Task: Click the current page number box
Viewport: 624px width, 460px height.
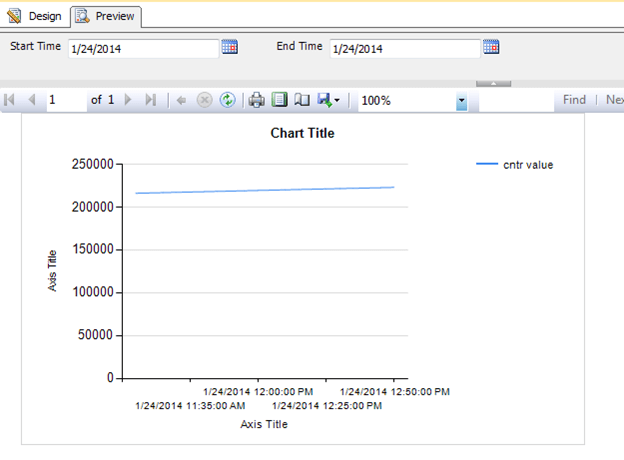Action: [x=66, y=100]
